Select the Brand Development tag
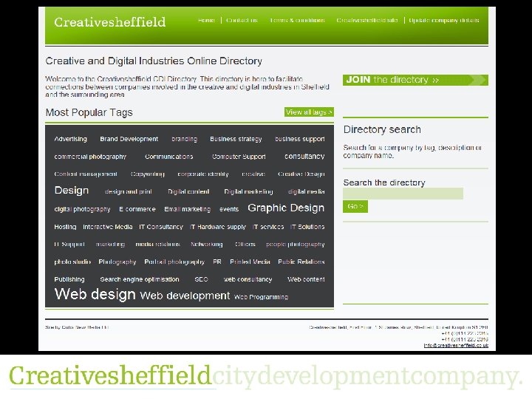 click(129, 139)
